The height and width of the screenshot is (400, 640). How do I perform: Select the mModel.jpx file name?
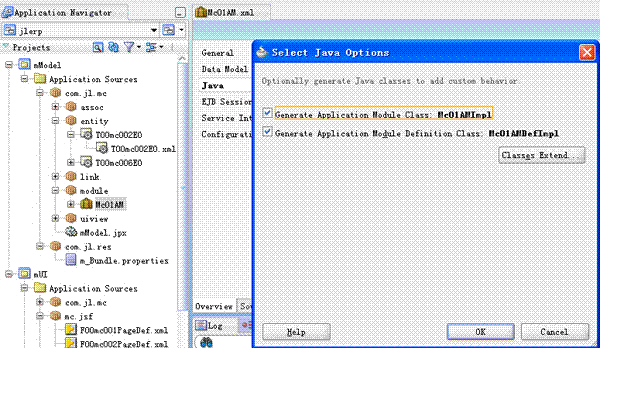click(x=103, y=233)
